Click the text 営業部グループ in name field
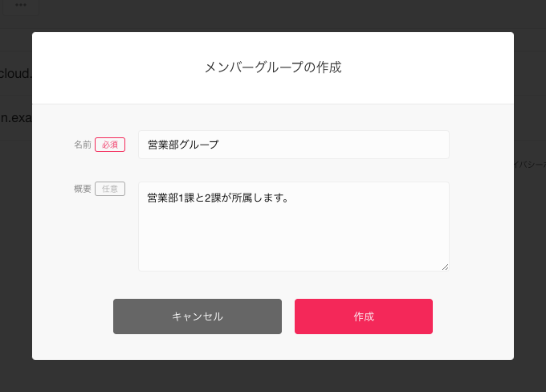 coord(183,145)
